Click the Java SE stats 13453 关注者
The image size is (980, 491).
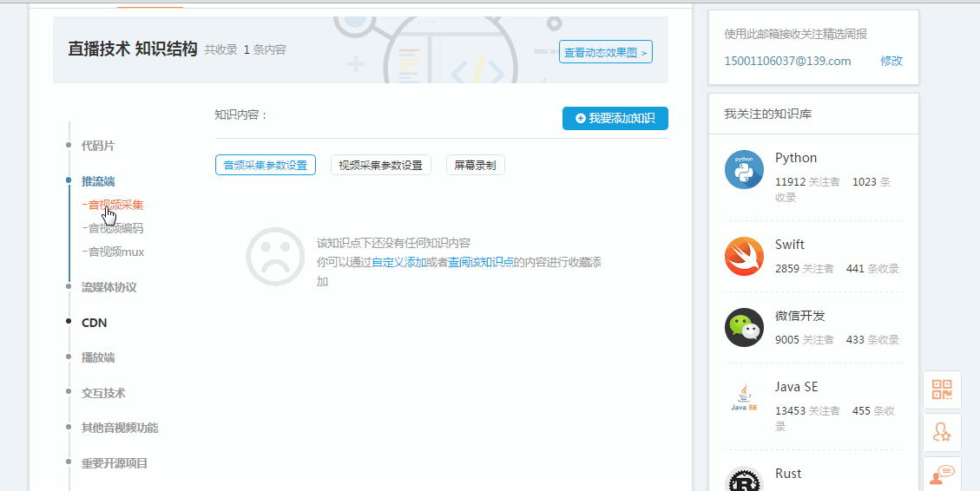(807, 411)
